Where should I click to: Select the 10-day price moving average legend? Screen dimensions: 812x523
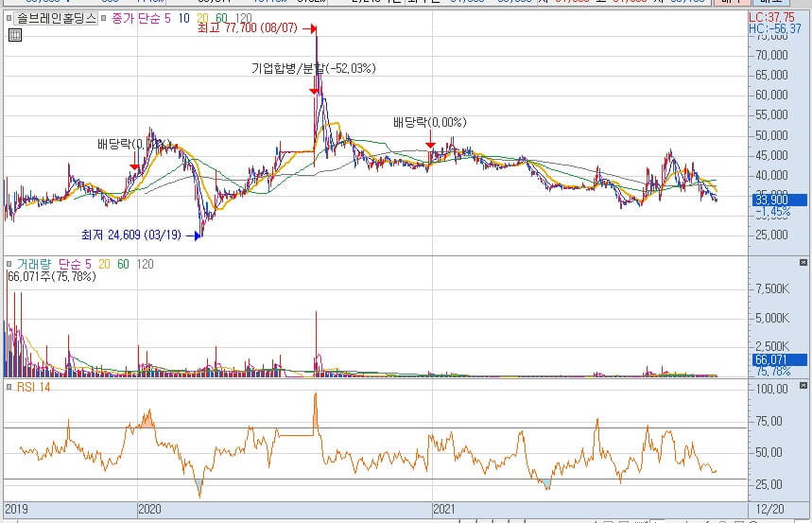[x=183, y=19]
